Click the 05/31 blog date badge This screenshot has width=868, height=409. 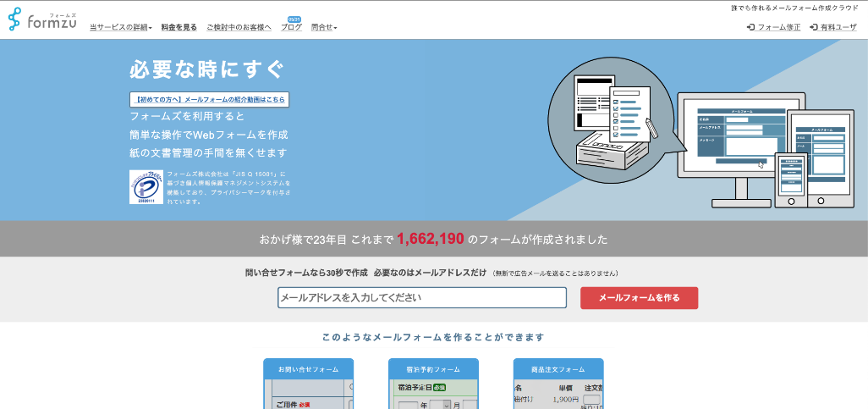coord(294,19)
